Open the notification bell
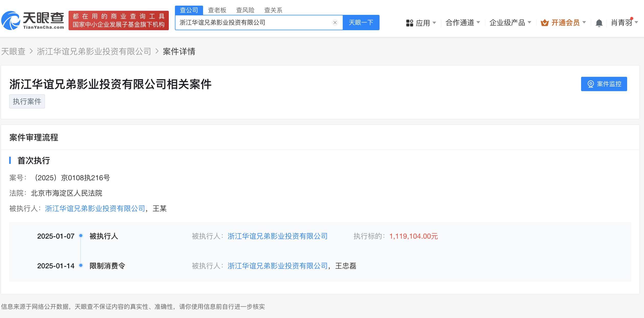 [x=599, y=23]
